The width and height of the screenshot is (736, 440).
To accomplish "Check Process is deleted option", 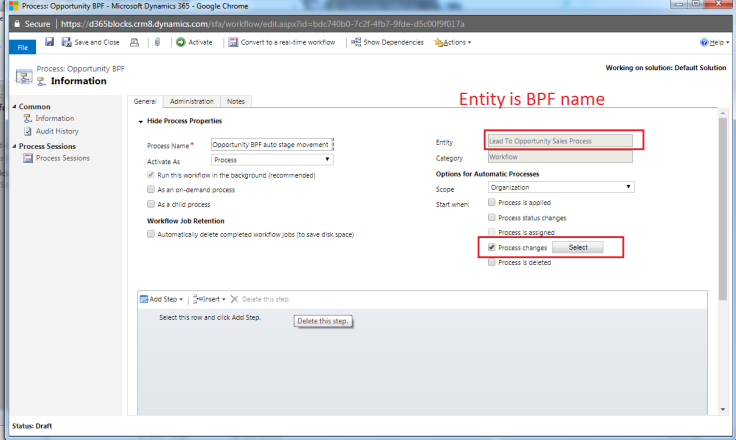I will [x=491, y=262].
